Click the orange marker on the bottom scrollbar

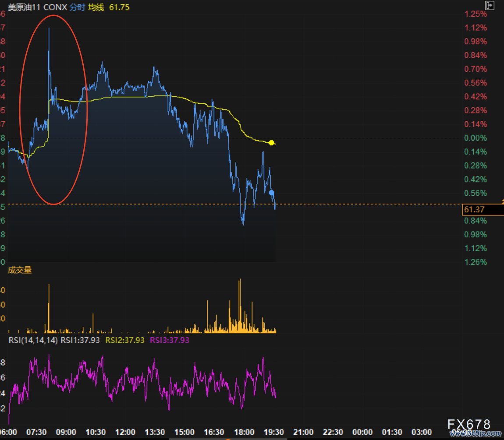[227, 438]
